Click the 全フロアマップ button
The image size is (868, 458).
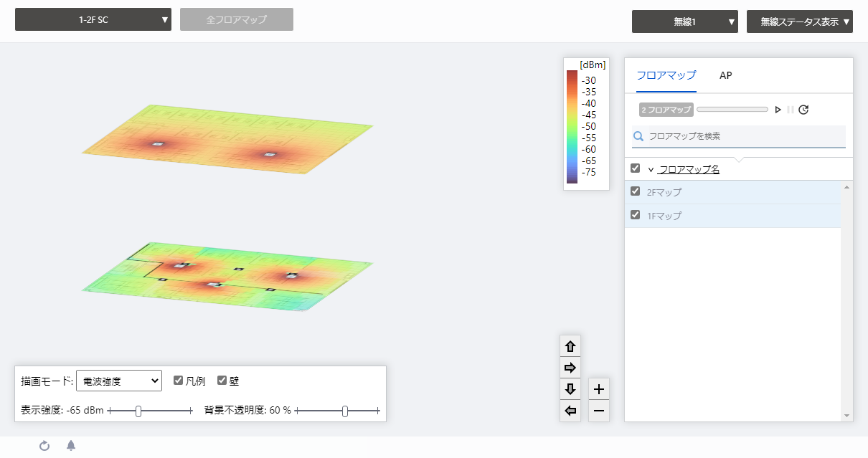coord(237,20)
